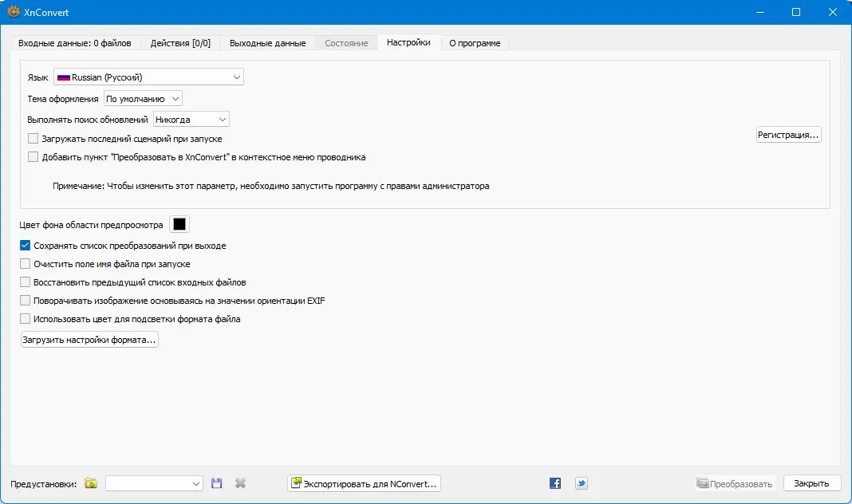Viewport: 852px width, 504px height.
Task: Switch to 'Выходные данные' tab
Action: pos(268,43)
